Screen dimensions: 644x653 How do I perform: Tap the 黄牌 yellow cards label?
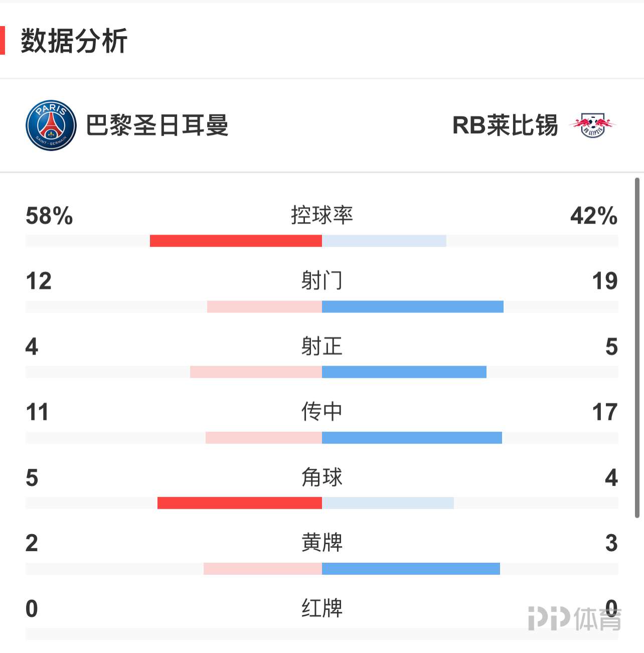322,543
